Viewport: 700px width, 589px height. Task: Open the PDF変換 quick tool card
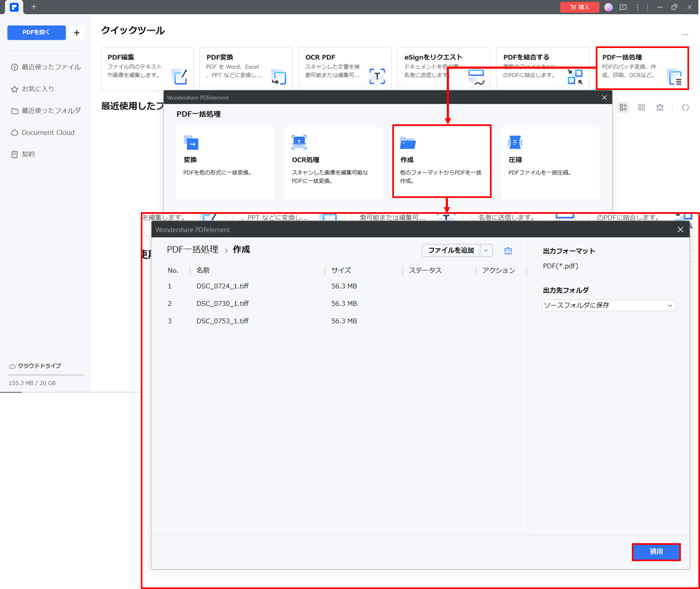tap(246, 69)
